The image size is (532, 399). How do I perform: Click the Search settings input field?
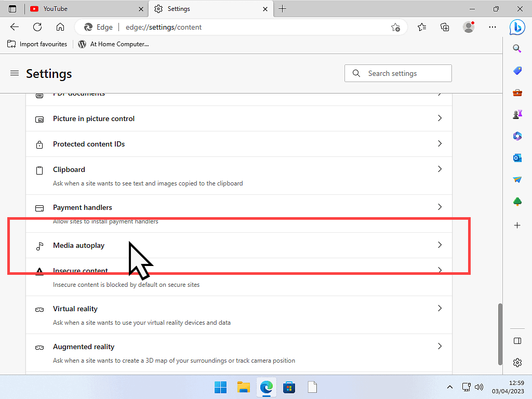pos(405,73)
